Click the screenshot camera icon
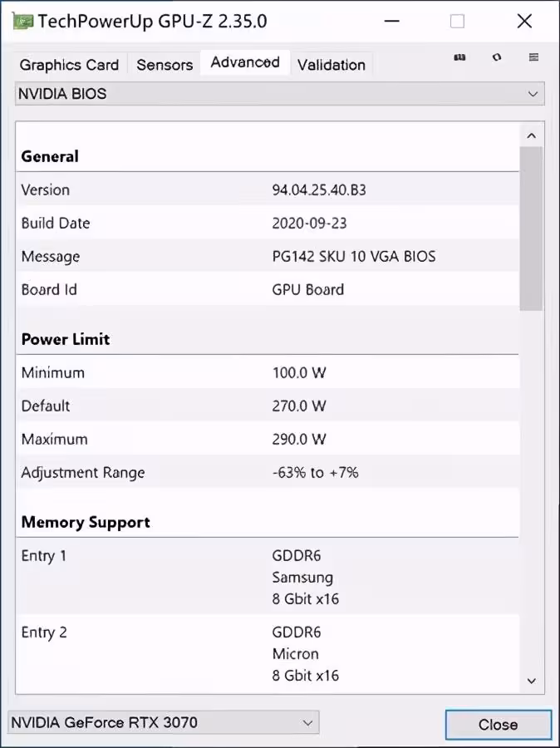 click(459, 58)
